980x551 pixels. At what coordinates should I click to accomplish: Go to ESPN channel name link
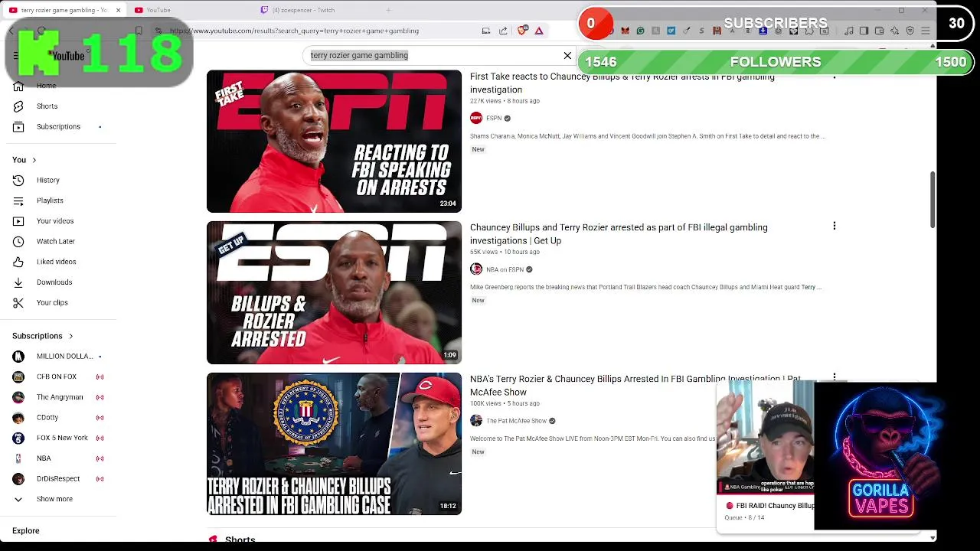(x=494, y=118)
